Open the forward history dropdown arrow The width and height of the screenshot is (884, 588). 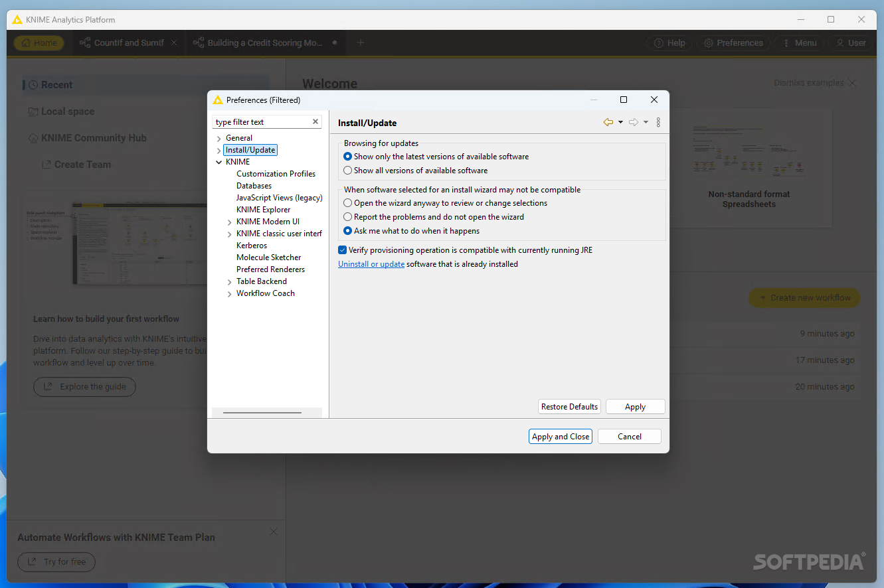tap(646, 122)
